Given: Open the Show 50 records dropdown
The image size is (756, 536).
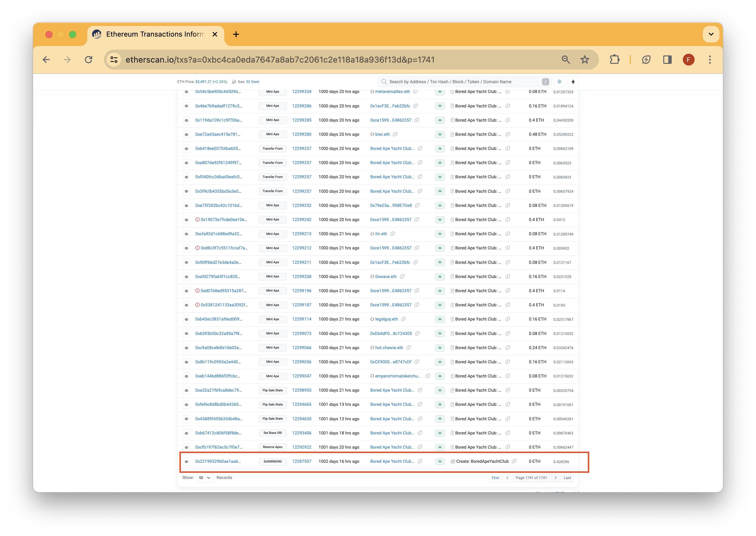Looking at the screenshot, I should pos(204,478).
